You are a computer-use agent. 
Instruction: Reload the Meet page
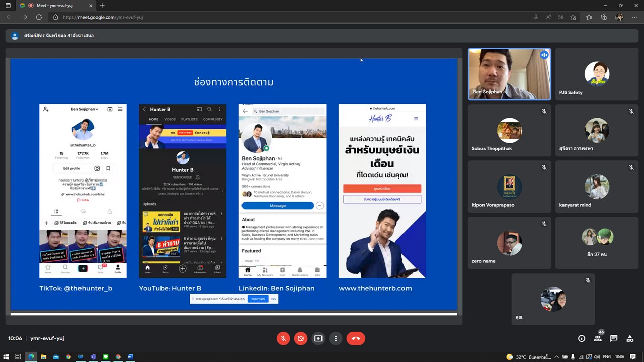(39, 17)
